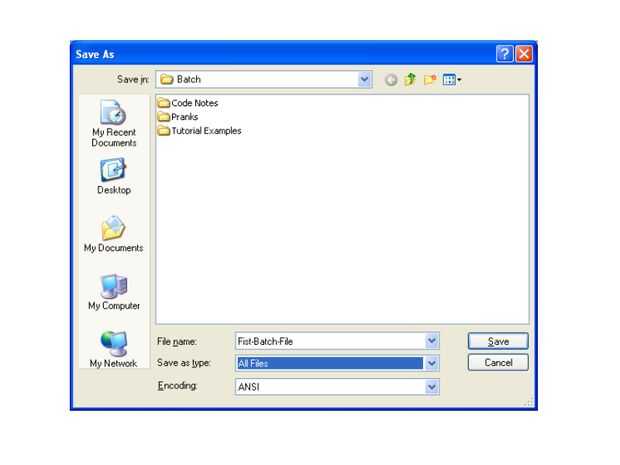Go up one folder level
The width and height of the screenshot is (620, 465).
click(410, 80)
